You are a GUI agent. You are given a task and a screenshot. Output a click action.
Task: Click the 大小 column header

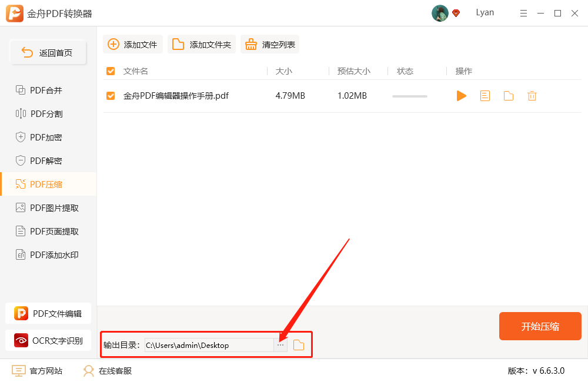click(284, 71)
